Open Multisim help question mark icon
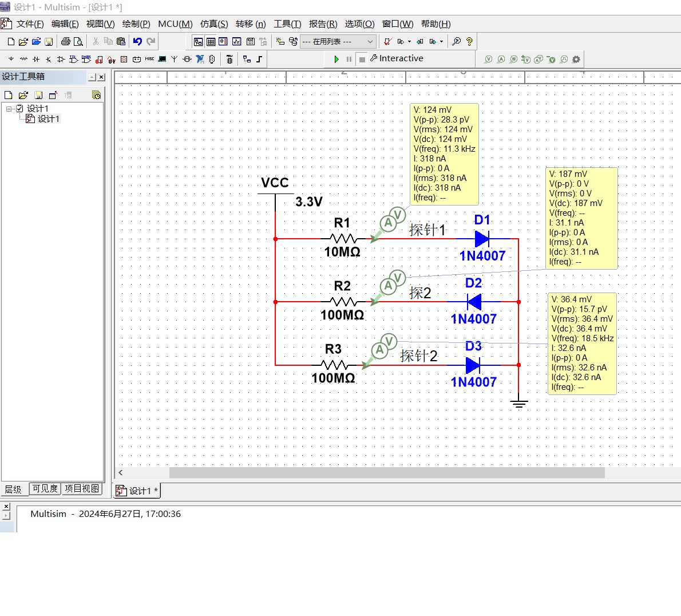Screen dimensions: 681x616 coord(469,42)
